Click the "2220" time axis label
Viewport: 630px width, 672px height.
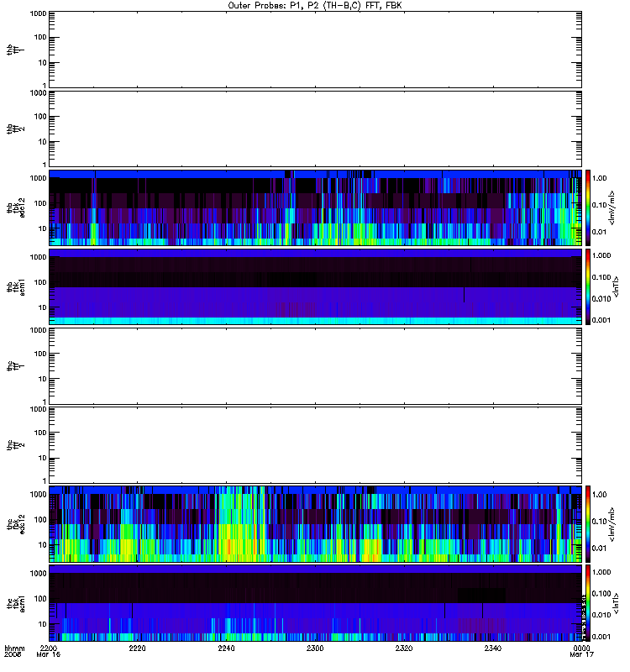[x=137, y=648]
